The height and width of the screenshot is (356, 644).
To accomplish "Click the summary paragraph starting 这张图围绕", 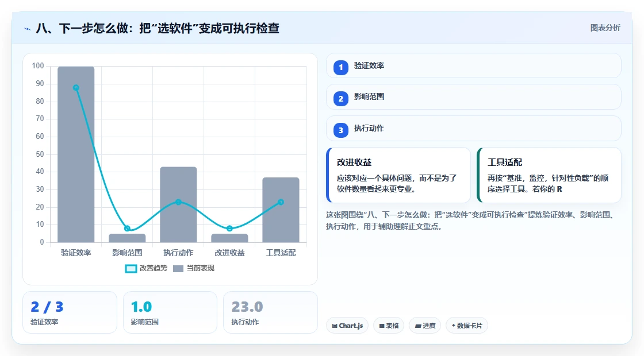I will click(471, 220).
